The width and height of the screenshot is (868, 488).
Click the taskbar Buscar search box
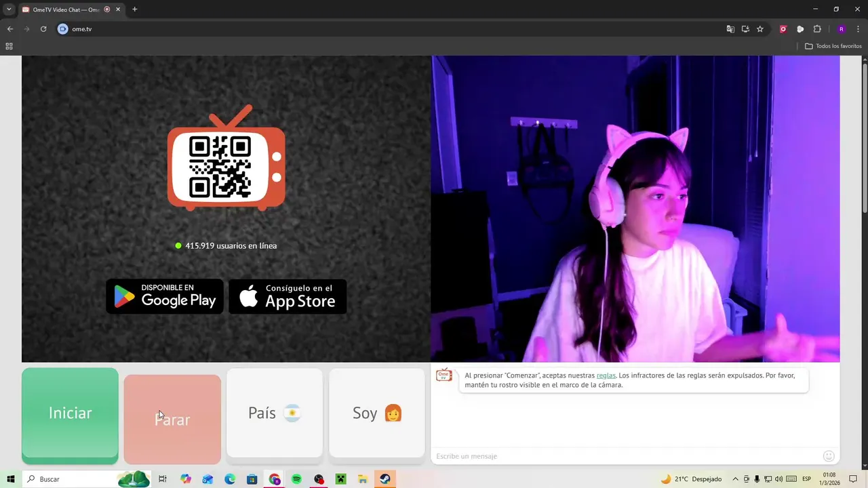tap(87, 479)
